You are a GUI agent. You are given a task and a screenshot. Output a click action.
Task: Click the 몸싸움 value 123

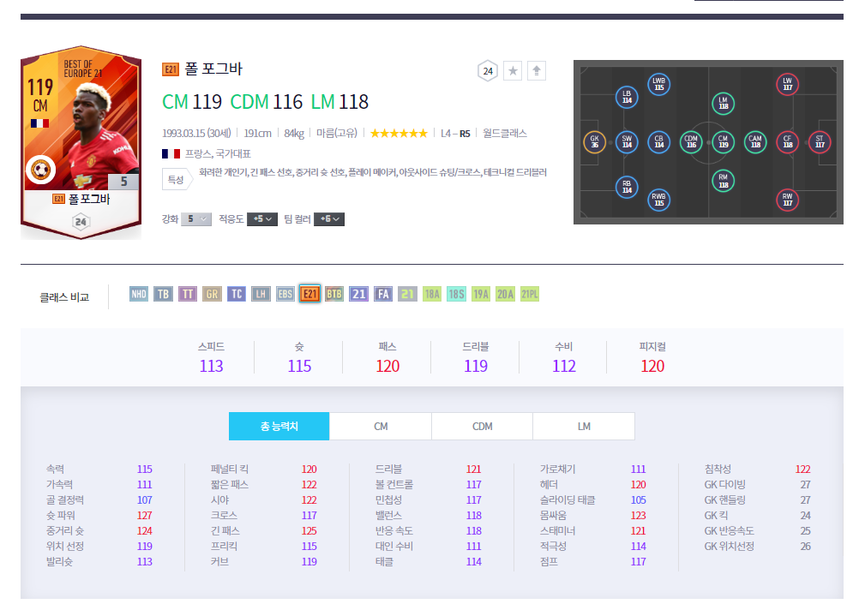click(x=639, y=515)
